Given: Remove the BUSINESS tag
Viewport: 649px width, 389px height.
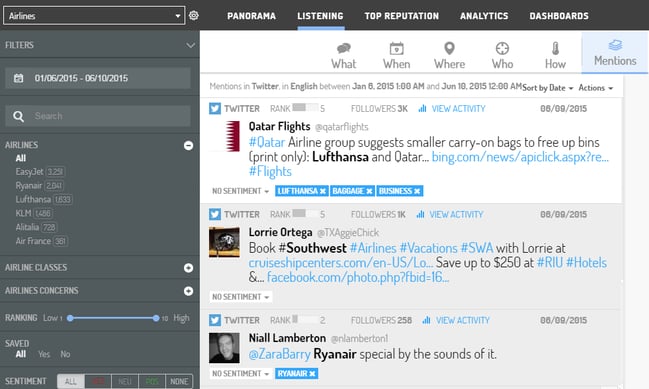Looking at the screenshot, I should pyautogui.click(x=417, y=191).
